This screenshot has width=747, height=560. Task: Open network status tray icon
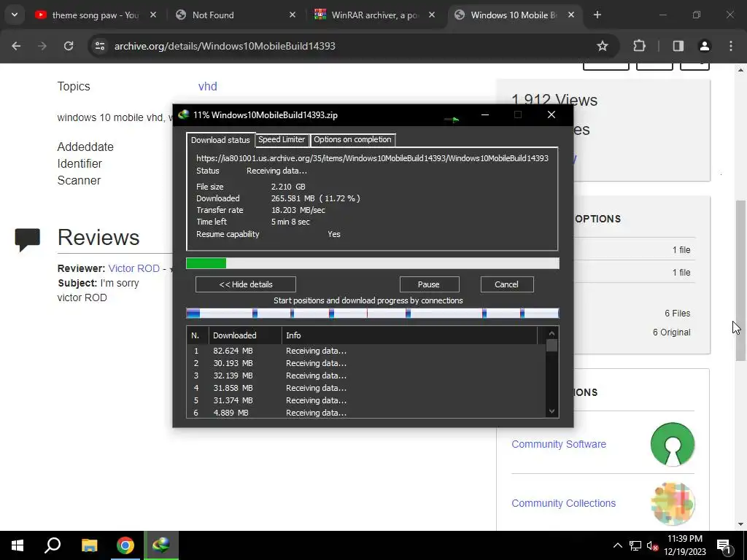click(x=635, y=545)
